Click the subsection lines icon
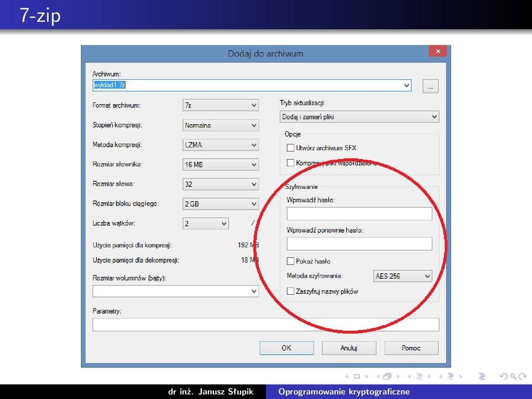Image resolution: width=532 pixels, height=399 pixels. click(420, 376)
